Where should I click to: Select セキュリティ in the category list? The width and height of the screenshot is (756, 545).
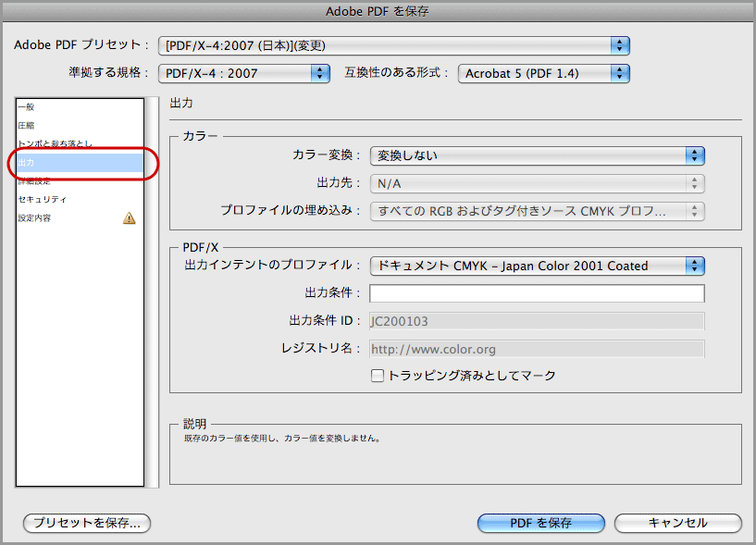click(x=80, y=199)
